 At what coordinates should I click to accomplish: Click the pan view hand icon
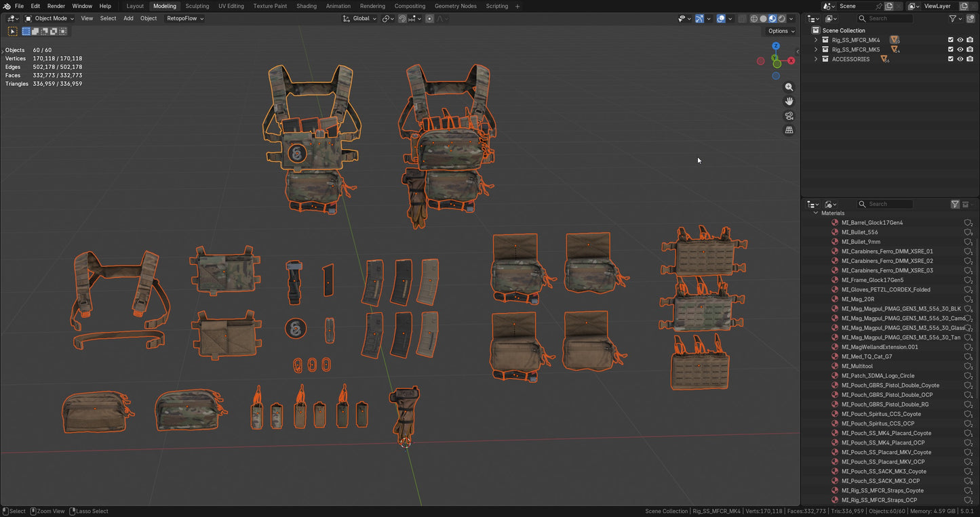tap(789, 101)
